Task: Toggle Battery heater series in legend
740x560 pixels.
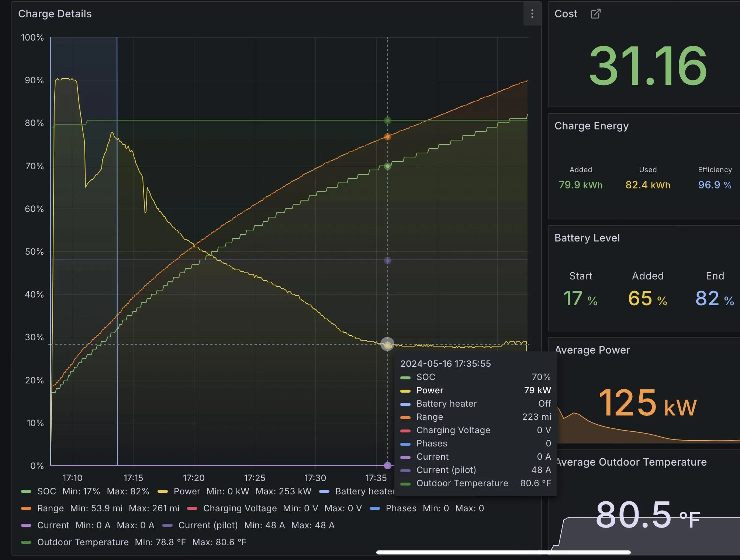Action: click(364, 491)
